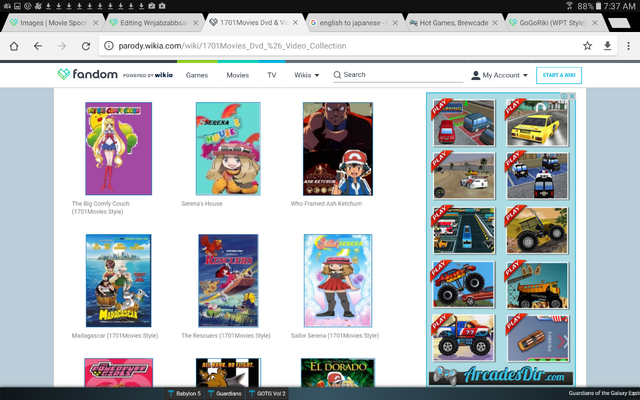Play the yellow taxi game ad
Image resolution: width=640 pixels, height=400 pixels.
(537, 123)
